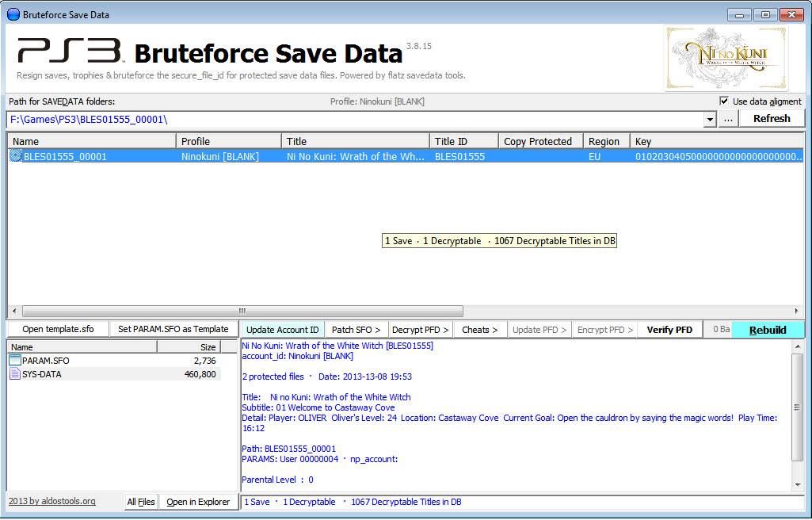Sort saves by Title ID column header

464,141
